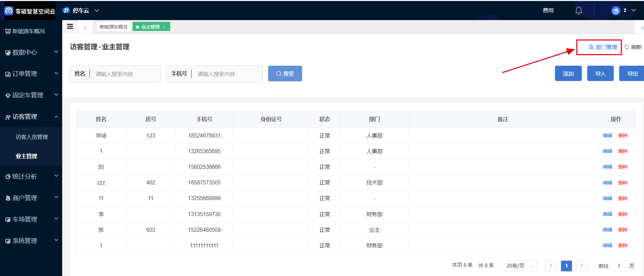Edit the row for 李
The image size is (644, 276).
coord(607,214)
